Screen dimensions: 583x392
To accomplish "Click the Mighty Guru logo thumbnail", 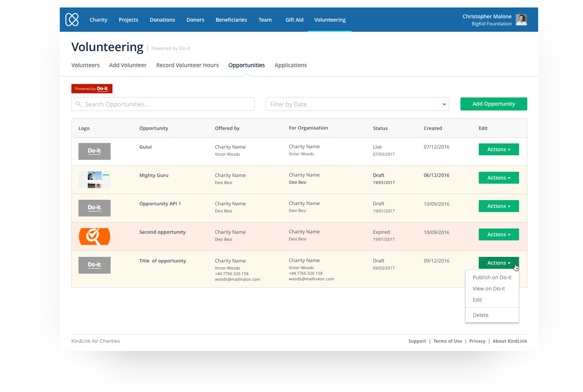I will click(x=95, y=180).
